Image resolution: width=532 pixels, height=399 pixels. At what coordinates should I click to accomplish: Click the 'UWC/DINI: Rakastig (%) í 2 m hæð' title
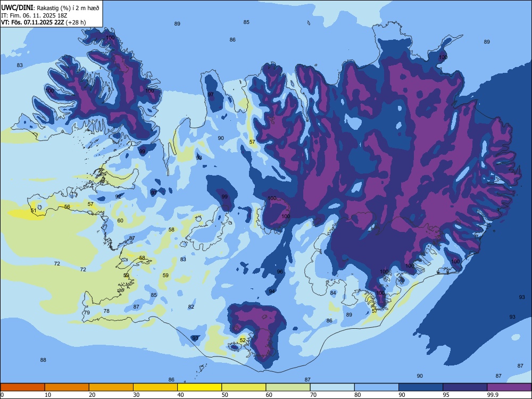tap(50, 8)
